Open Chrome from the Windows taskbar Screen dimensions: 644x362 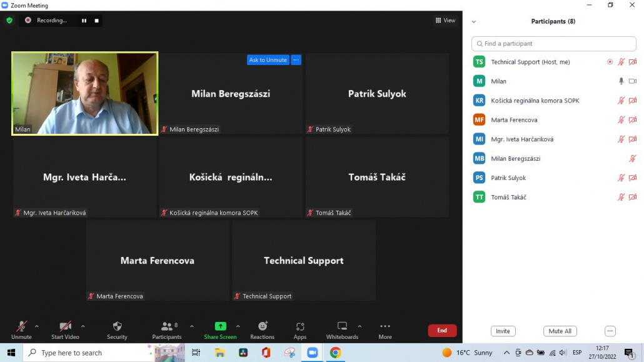coord(335,353)
